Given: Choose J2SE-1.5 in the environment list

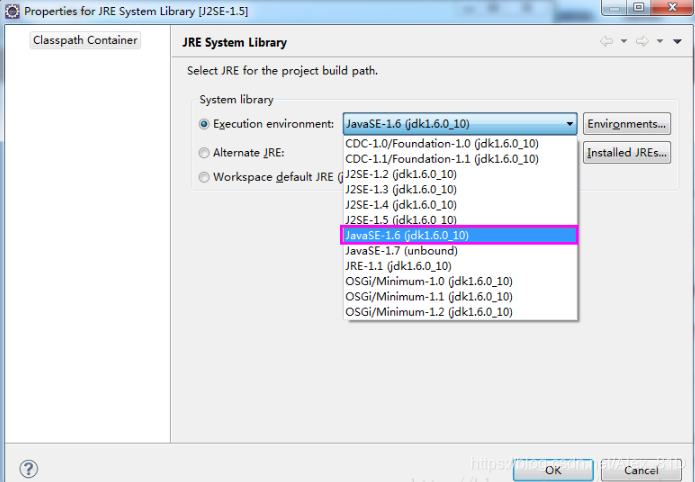Looking at the screenshot, I should 401,219.
